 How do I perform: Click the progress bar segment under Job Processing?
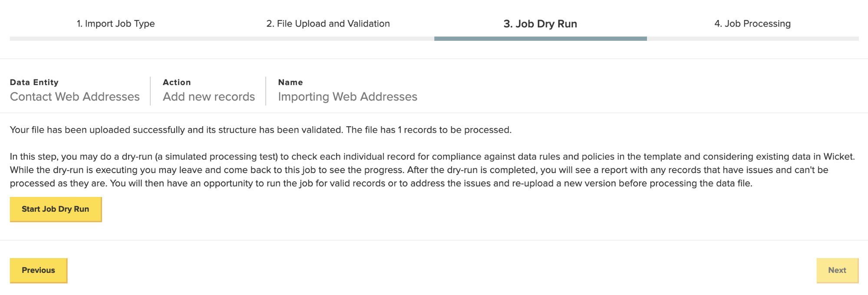[x=752, y=39]
